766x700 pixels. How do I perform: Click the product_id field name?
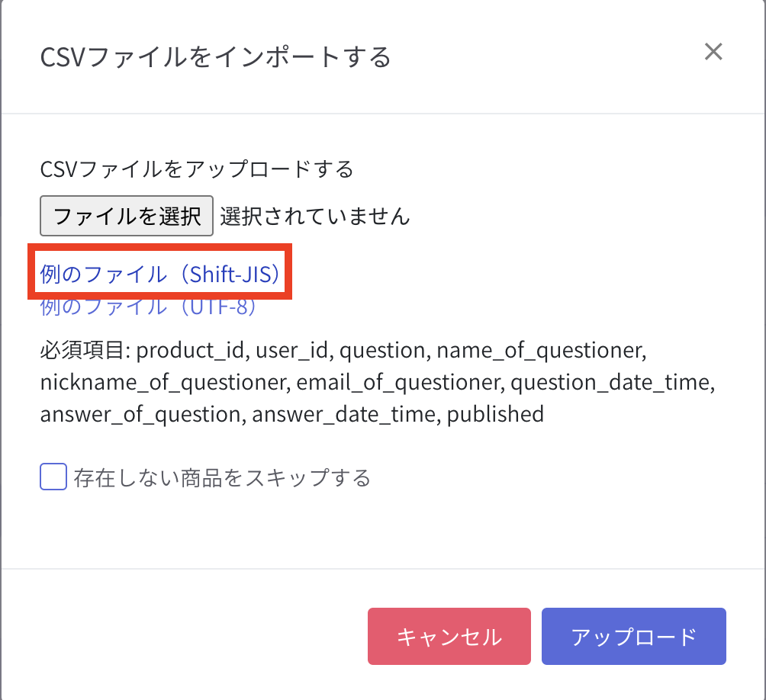tap(191, 351)
